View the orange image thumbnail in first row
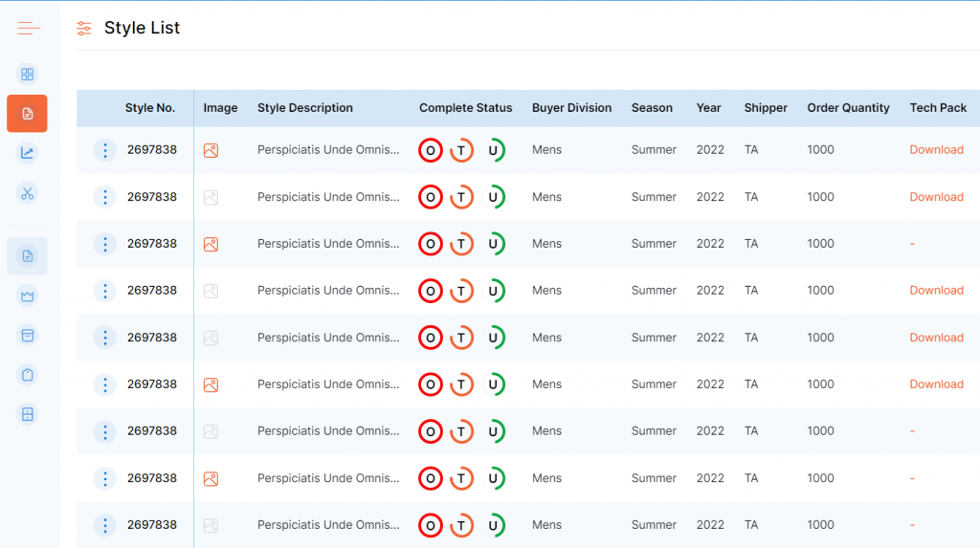Viewport: 980px width, 548px height. tap(212, 150)
